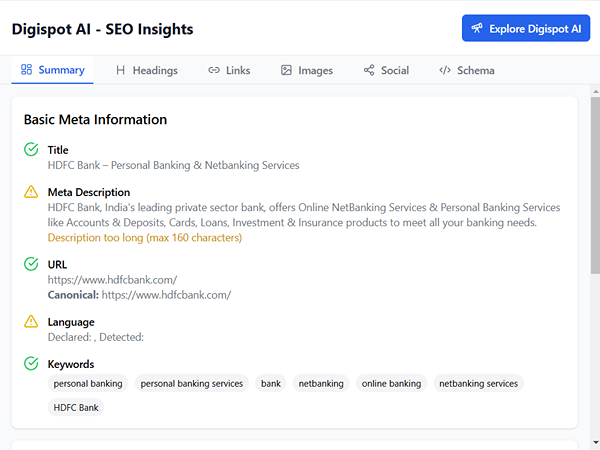Click the 'Description too long' warning message
This screenshot has height=450, width=600.
click(145, 238)
